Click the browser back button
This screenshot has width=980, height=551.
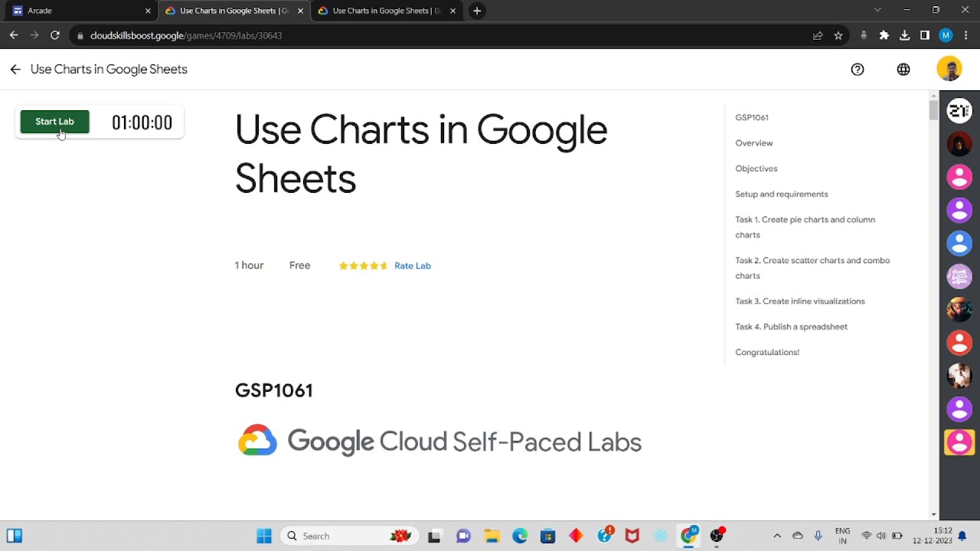click(13, 35)
